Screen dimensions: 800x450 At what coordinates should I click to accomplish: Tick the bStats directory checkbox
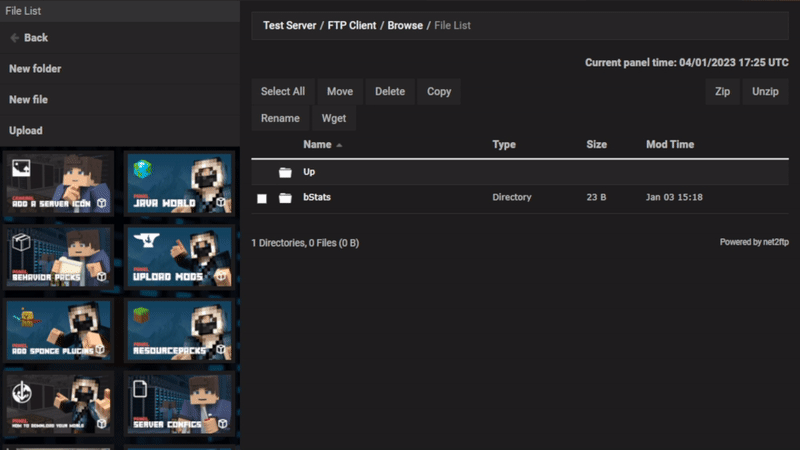tap(262, 199)
